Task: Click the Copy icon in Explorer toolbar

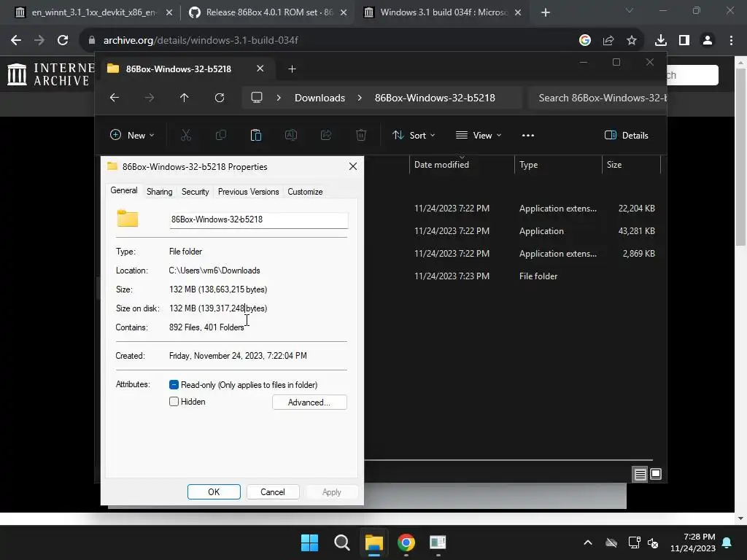Action: (221, 135)
